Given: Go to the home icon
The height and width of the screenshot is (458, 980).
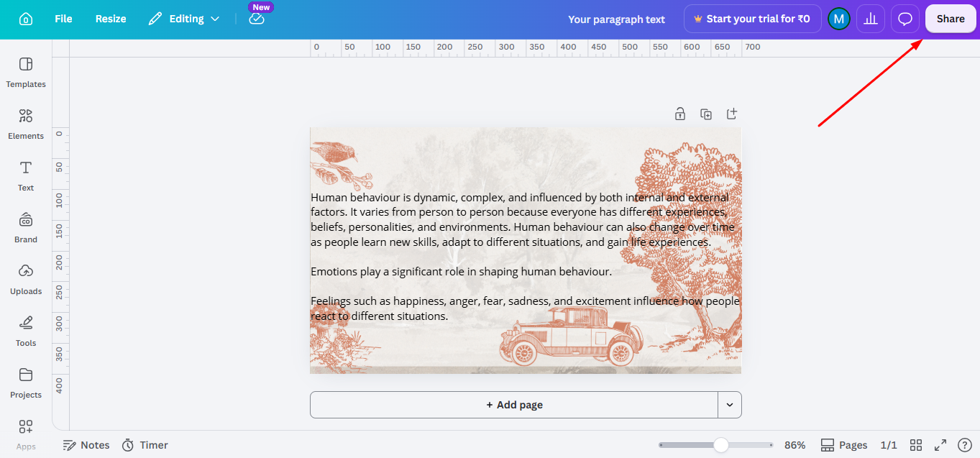Looking at the screenshot, I should (26, 19).
